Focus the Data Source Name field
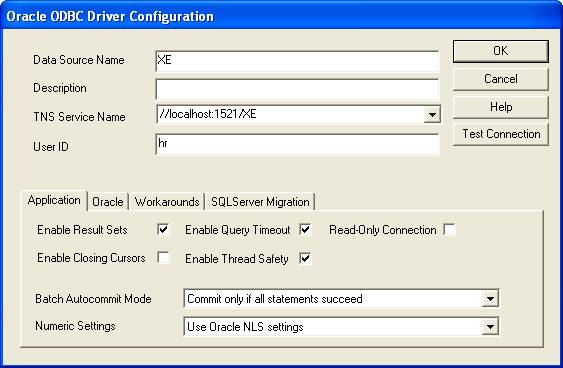This screenshot has height=368, width=563. (x=297, y=61)
